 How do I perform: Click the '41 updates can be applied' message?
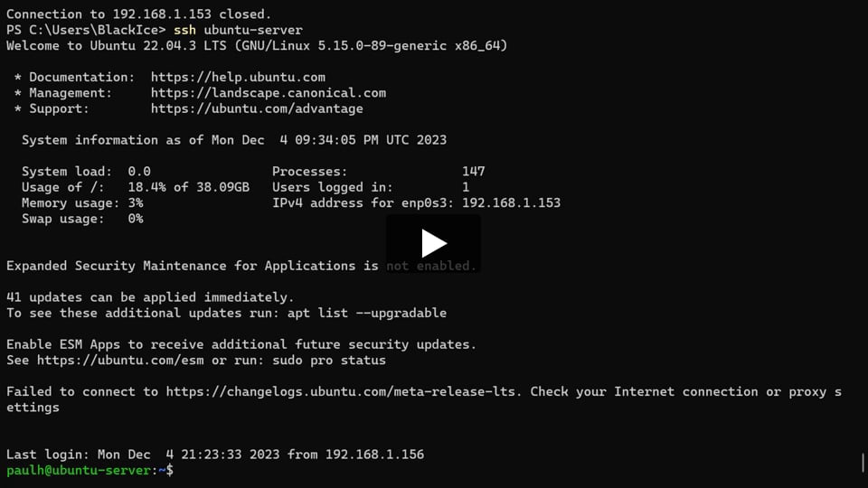pyautogui.click(x=150, y=297)
